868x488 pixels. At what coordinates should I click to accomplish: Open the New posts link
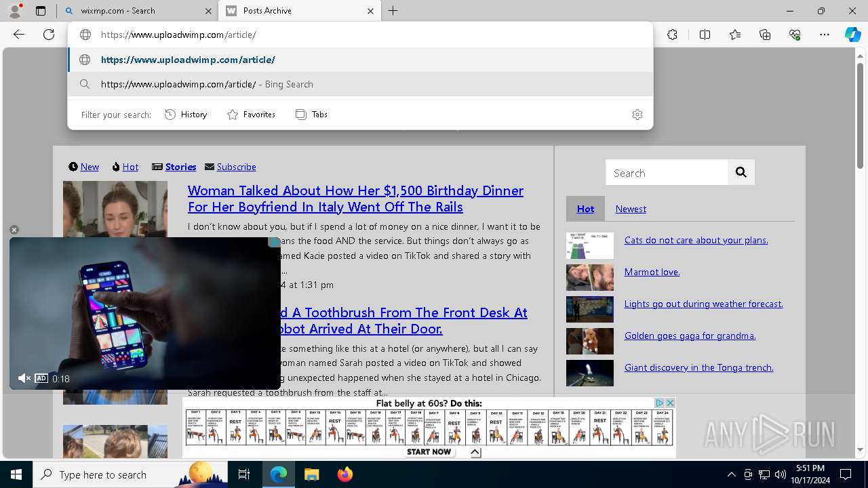[x=90, y=167]
